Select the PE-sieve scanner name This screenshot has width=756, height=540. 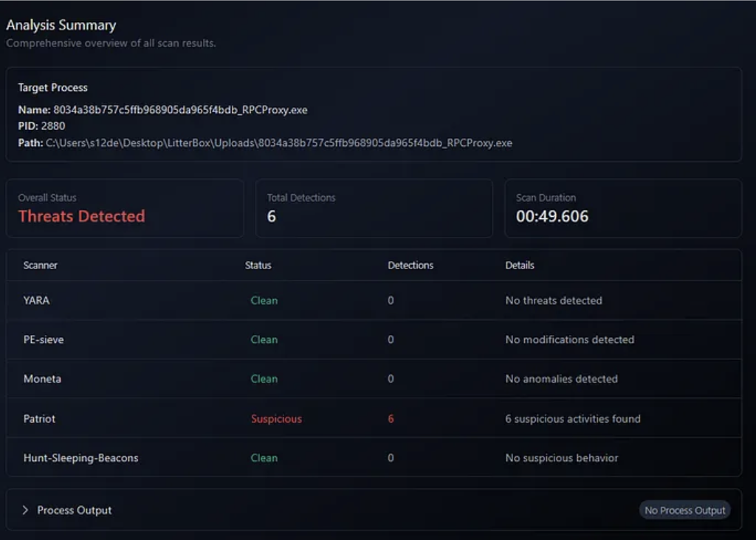tap(44, 339)
